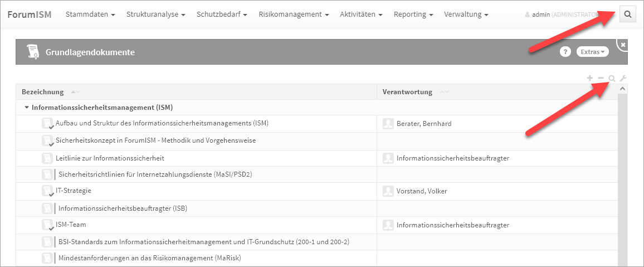The image size is (644, 267).
Task: Sort by Bezeichnung column
Action: 43,92
